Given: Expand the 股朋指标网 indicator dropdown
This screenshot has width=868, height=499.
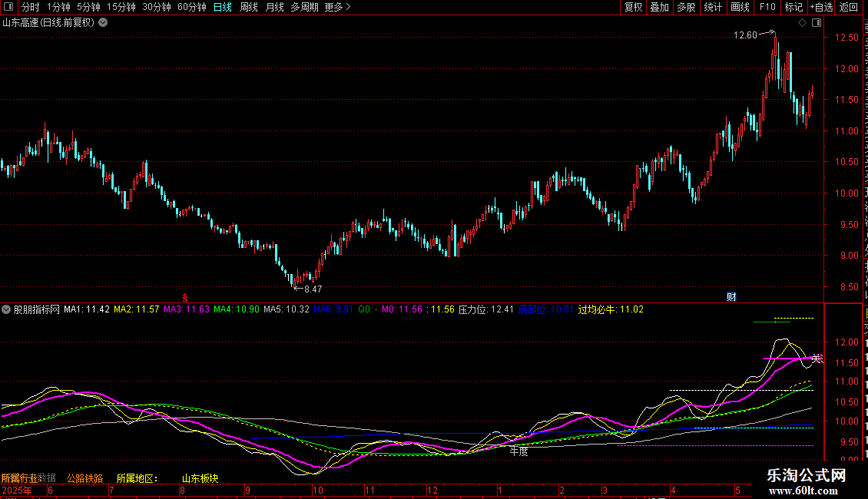Looking at the screenshot, I should pos(6,310).
